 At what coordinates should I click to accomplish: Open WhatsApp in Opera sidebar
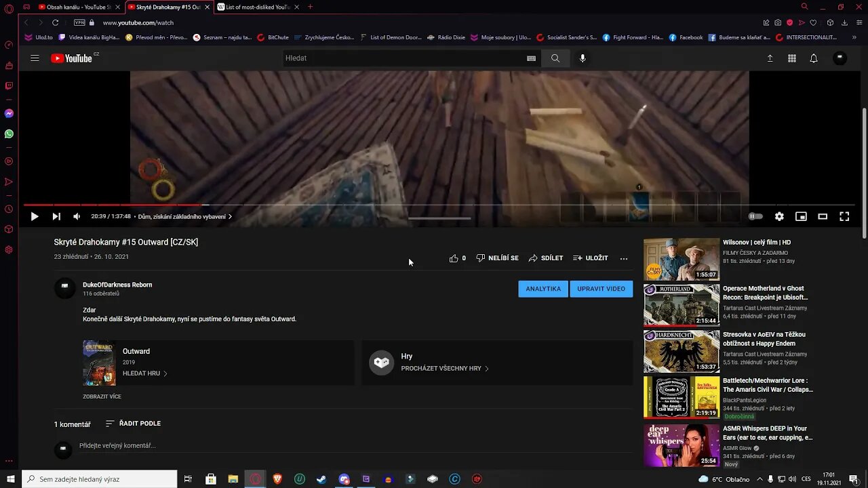click(x=9, y=134)
